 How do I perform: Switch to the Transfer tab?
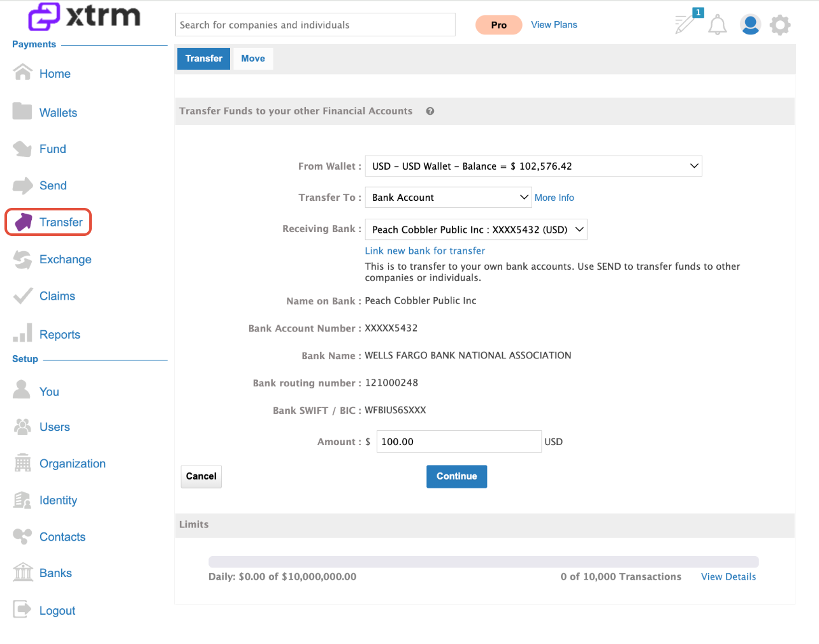tap(203, 59)
